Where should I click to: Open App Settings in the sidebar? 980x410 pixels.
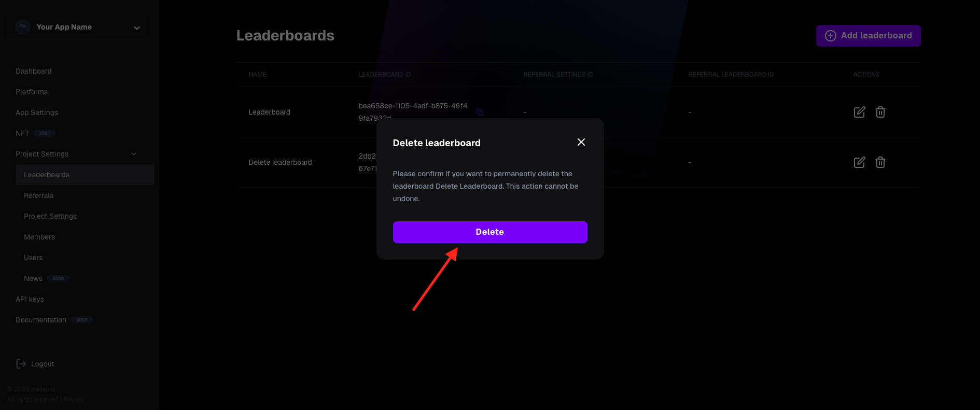coord(37,112)
